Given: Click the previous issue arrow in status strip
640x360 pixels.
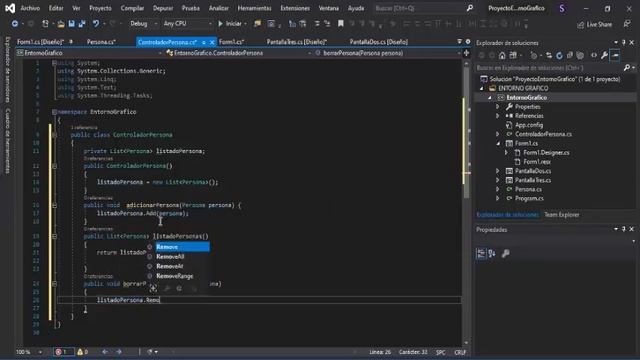Looking at the screenshot, I should [x=105, y=352].
